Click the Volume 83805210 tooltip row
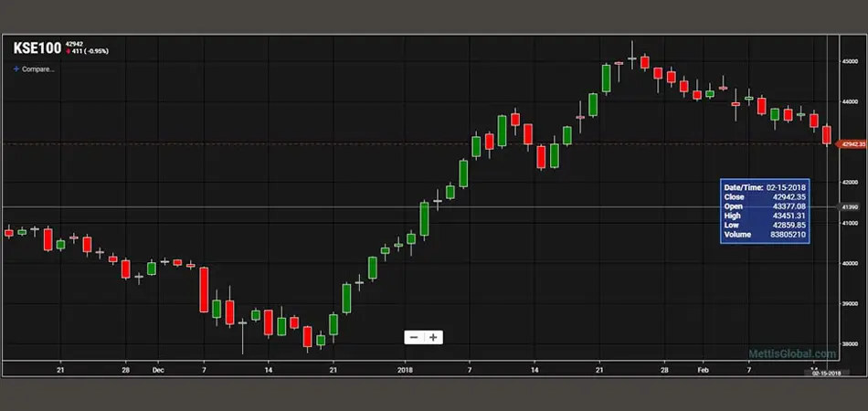868x411 pixels. coord(765,235)
